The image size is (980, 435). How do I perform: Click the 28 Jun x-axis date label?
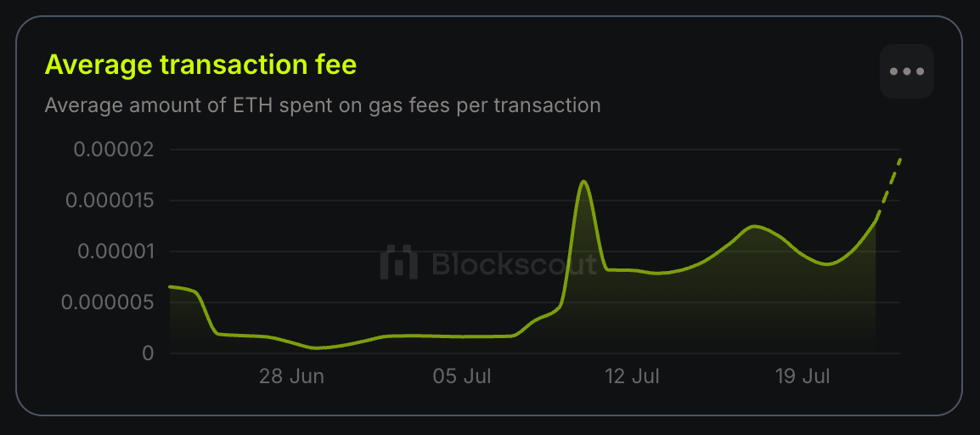click(292, 377)
